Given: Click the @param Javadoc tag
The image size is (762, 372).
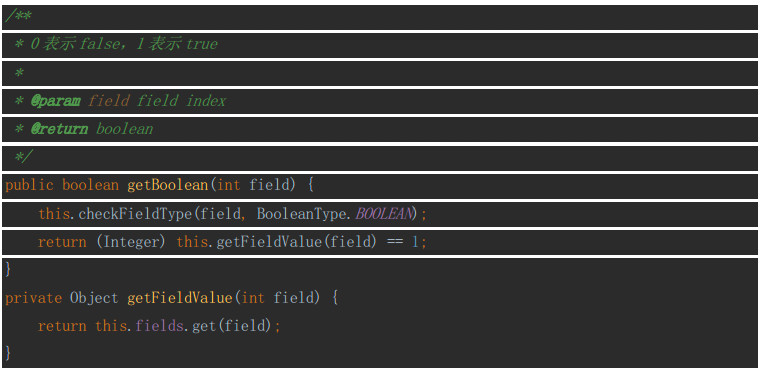Looking at the screenshot, I should click(x=55, y=102).
